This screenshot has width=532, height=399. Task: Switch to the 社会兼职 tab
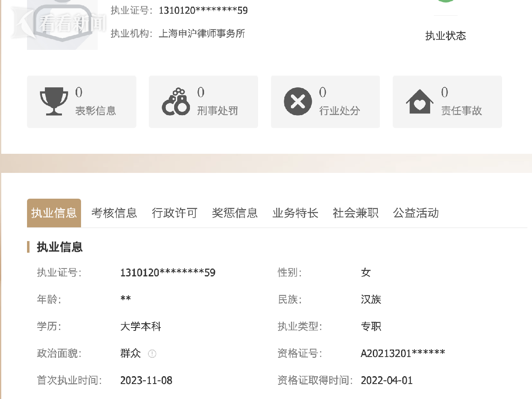tap(355, 213)
